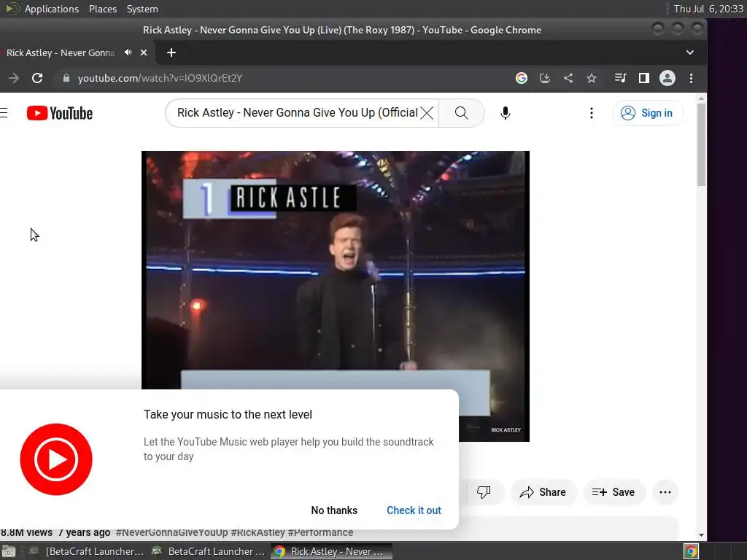The height and width of the screenshot is (560, 747).
Task: Open the #RickAstley hashtag link
Action: tap(258, 532)
